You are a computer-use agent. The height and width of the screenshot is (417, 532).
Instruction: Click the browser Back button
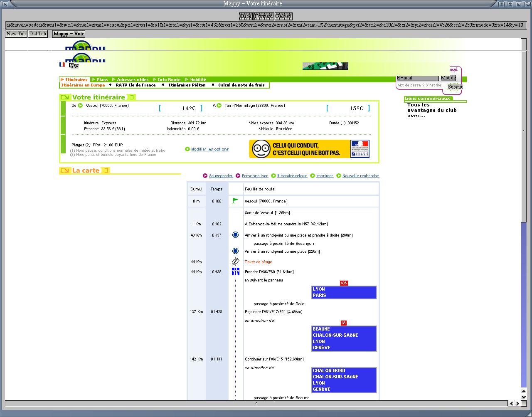pos(246,16)
